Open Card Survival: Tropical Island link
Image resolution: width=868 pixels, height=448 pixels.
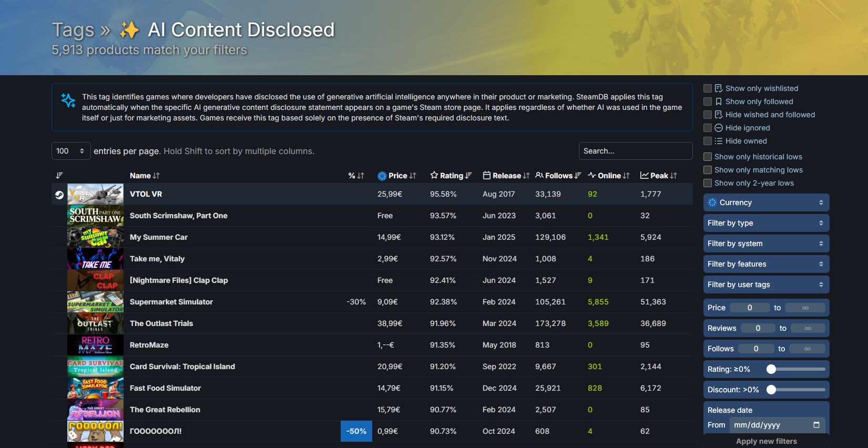click(x=182, y=366)
